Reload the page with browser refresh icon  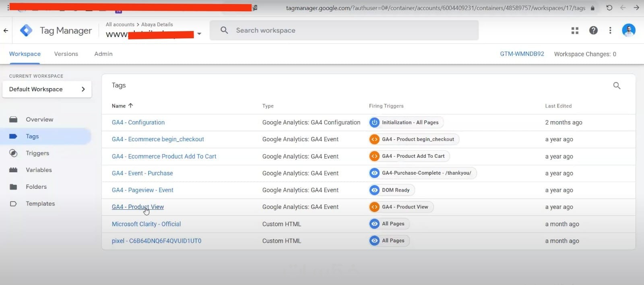click(x=609, y=8)
